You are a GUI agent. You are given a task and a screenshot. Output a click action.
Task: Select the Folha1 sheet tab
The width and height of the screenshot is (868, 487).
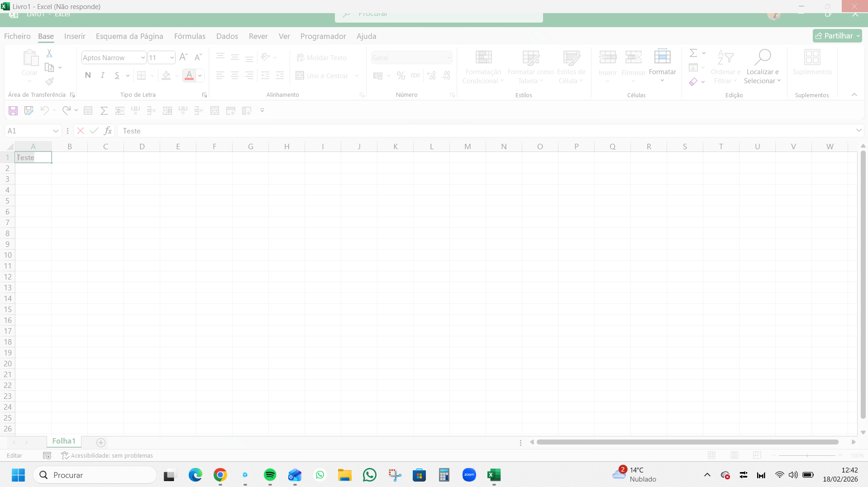click(64, 441)
